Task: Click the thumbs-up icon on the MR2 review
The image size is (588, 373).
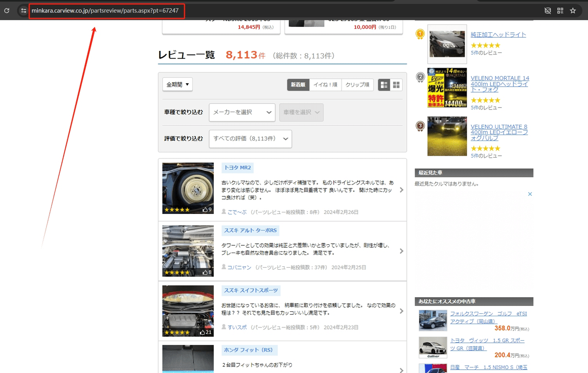Action: click(205, 210)
